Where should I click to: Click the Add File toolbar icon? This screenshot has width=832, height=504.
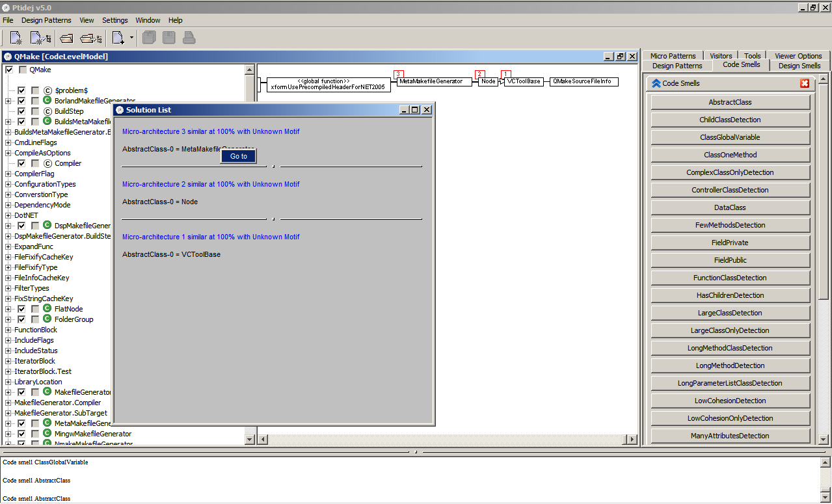[x=118, y=37]
